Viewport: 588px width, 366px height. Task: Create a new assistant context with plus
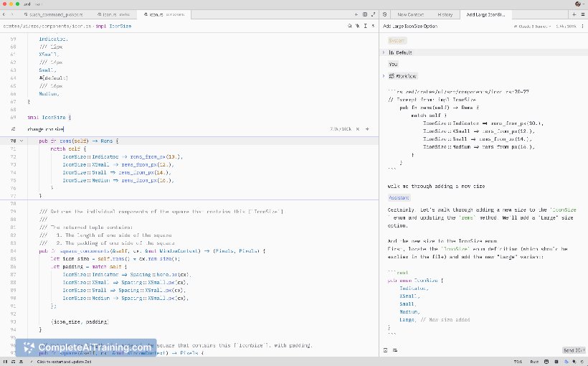pos(574,14)
